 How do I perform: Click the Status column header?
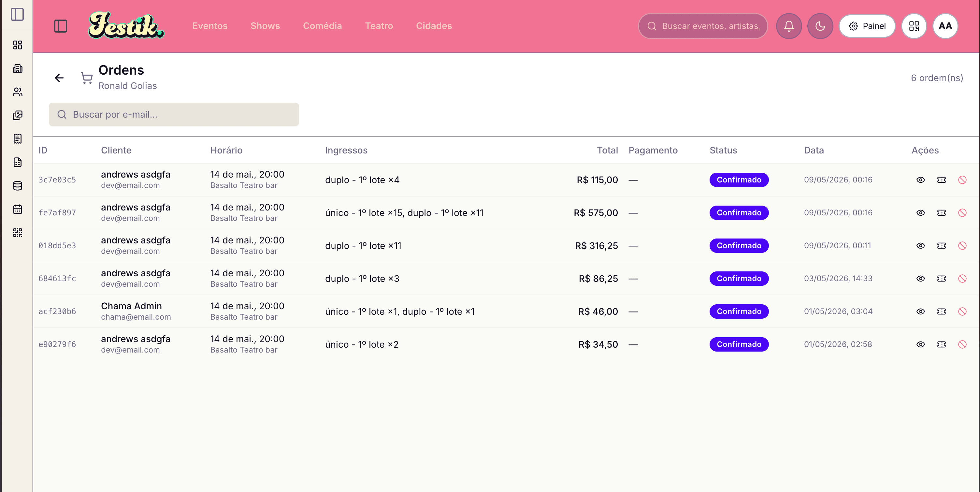click(723, 150)
